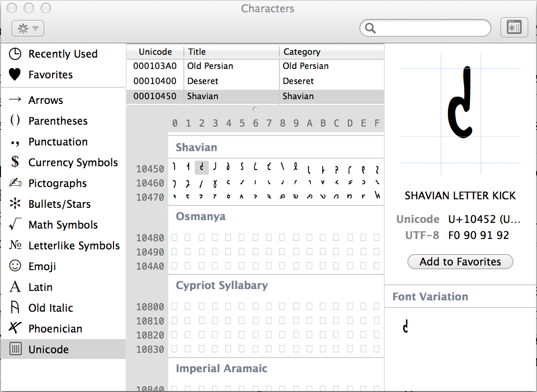Open Bullets/Stars asterisk icon
This screenshot has height=392, width=537.
click(x=15, y=204)
